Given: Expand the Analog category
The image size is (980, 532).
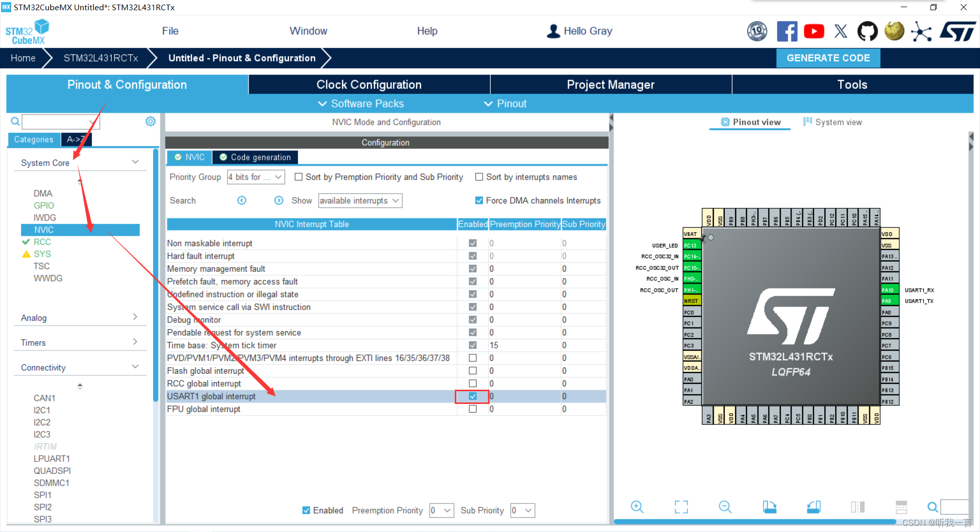Looking at the screenshot, I should (135, 317).
